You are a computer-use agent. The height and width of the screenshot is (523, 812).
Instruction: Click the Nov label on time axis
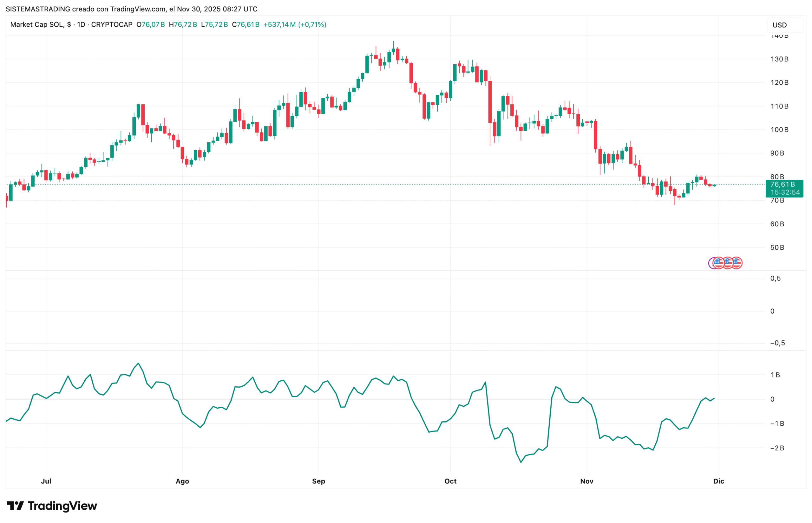(587, 481)
